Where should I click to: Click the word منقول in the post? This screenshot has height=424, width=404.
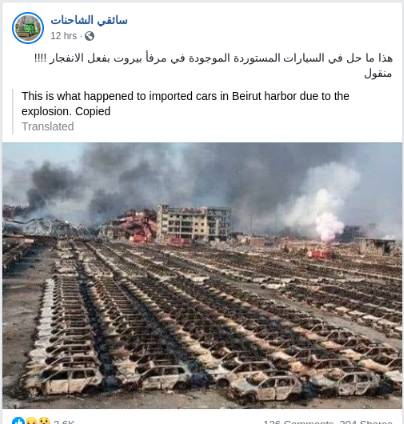(x=378, y=73)
